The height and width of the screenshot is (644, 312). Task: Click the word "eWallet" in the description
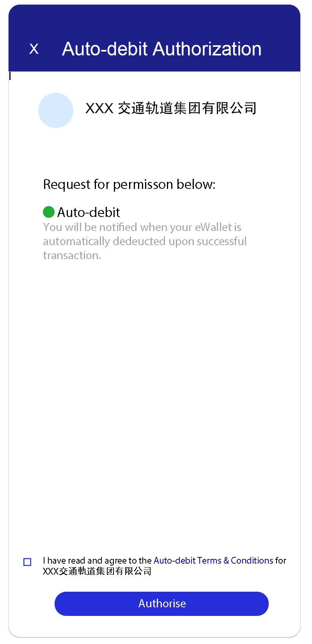point(213,227)
